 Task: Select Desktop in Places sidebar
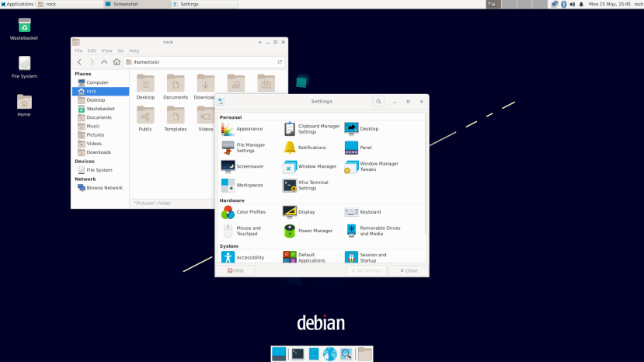[x=101, y=100]
